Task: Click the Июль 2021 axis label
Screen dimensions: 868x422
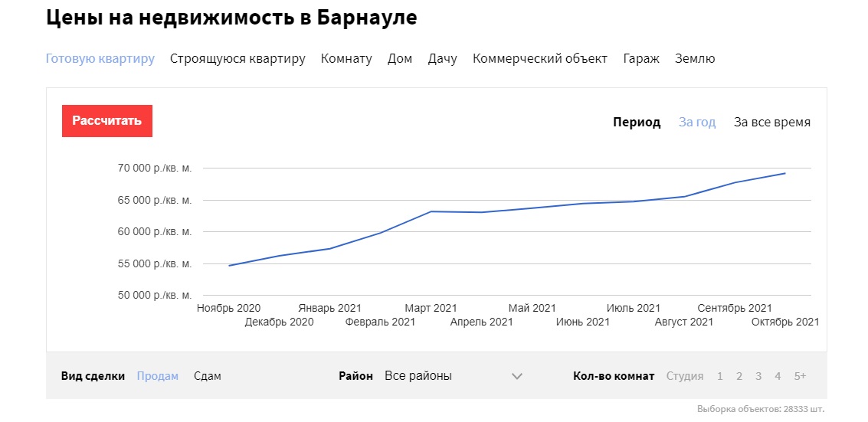Action: (634, 308)
